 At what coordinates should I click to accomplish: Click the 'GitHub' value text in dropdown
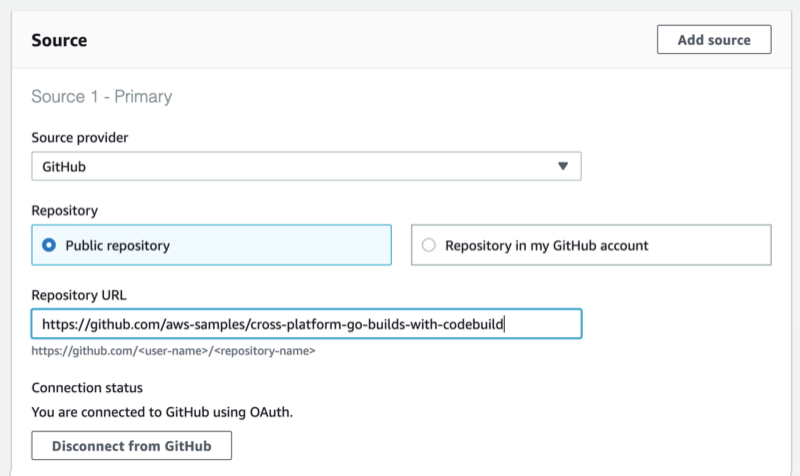(x=65, y=167)
